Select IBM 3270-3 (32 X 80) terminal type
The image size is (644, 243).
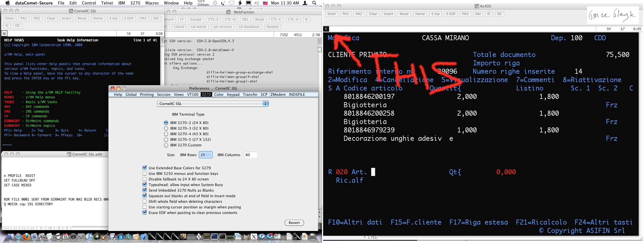coord(166,128)
